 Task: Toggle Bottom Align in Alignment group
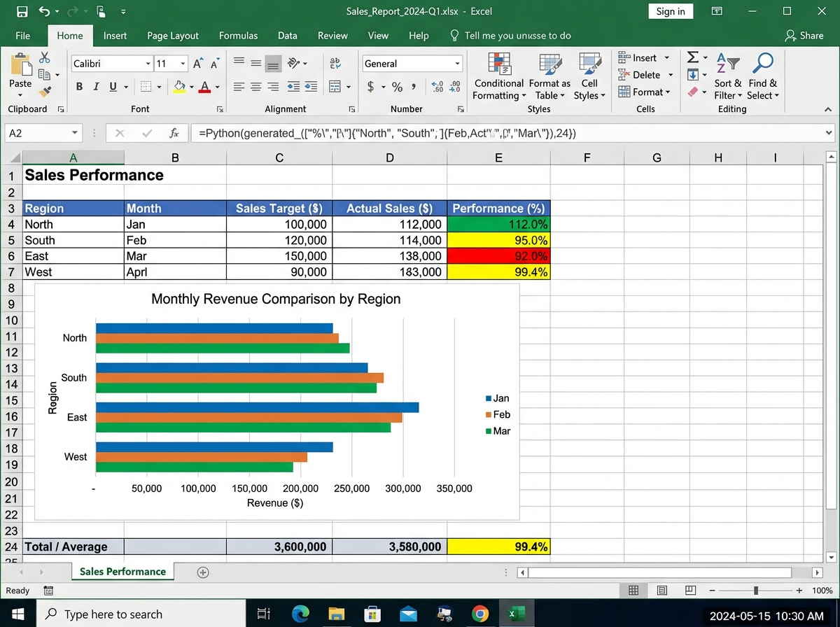(274, 64)
